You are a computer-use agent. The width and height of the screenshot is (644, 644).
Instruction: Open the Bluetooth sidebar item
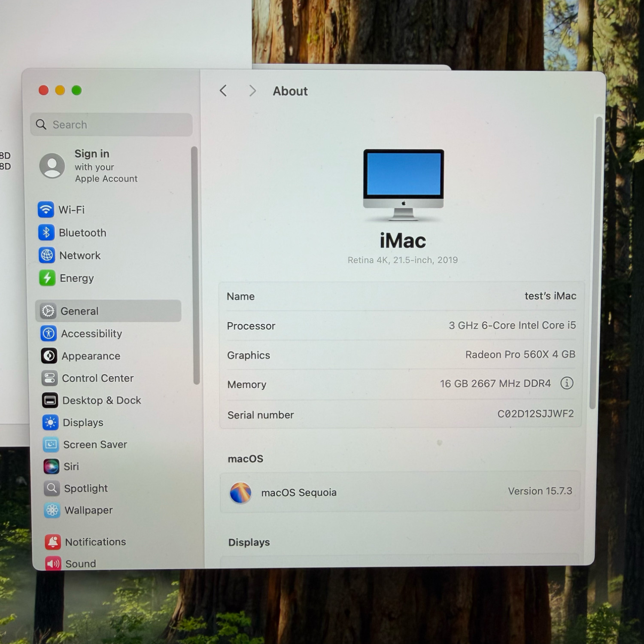[109, 232]
